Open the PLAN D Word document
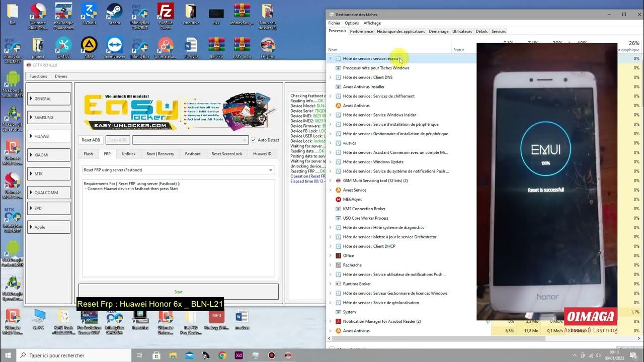Image resolution: width=644 pixels, height=362 pixels. [191, 49]
